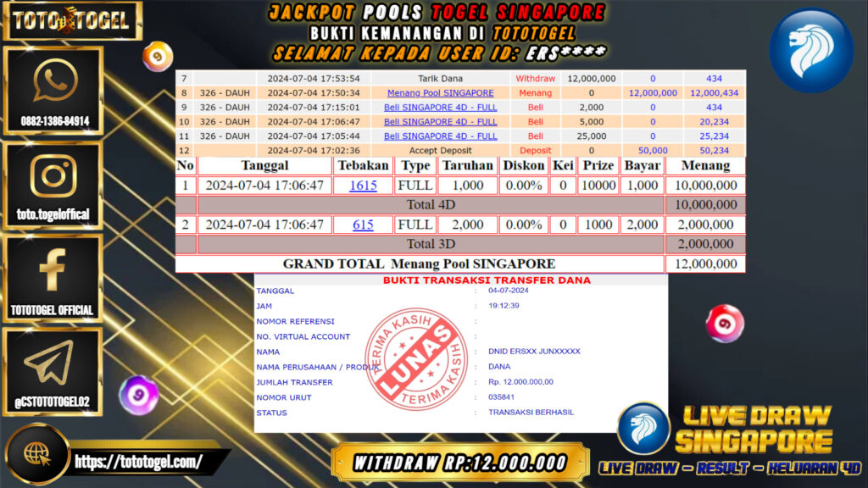
Task: Open the https://tototogel.com/ URL
Action: [138, 462]
